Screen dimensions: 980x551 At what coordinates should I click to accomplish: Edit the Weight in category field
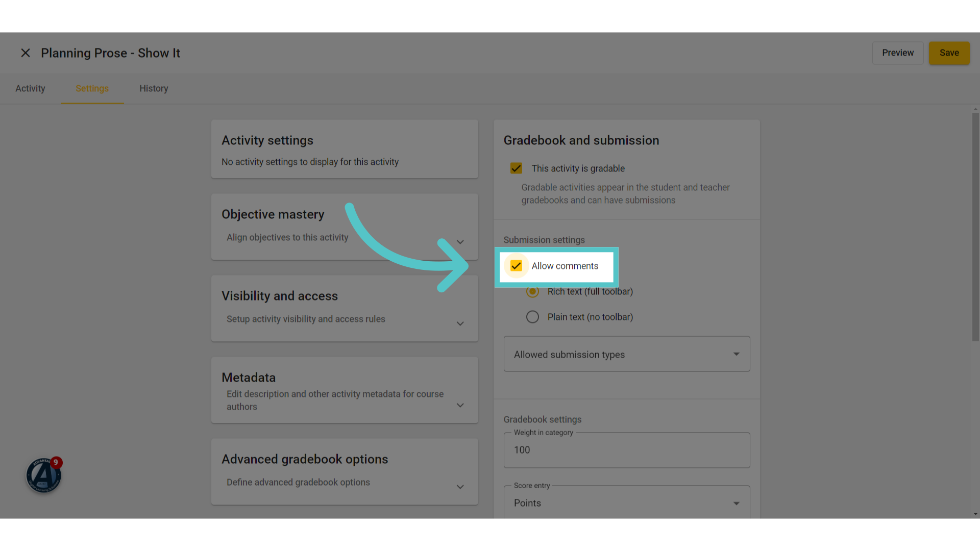pyautogui.click(x=627, y=450)
